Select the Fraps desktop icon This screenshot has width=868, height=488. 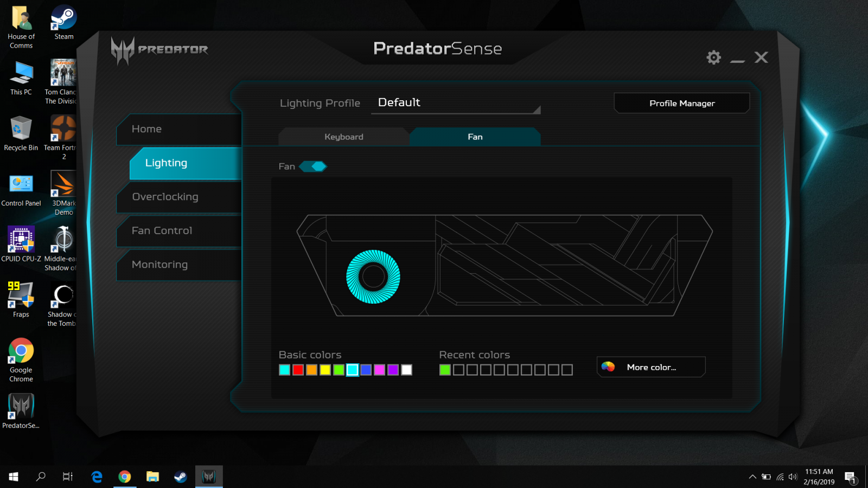pos(21,300)
